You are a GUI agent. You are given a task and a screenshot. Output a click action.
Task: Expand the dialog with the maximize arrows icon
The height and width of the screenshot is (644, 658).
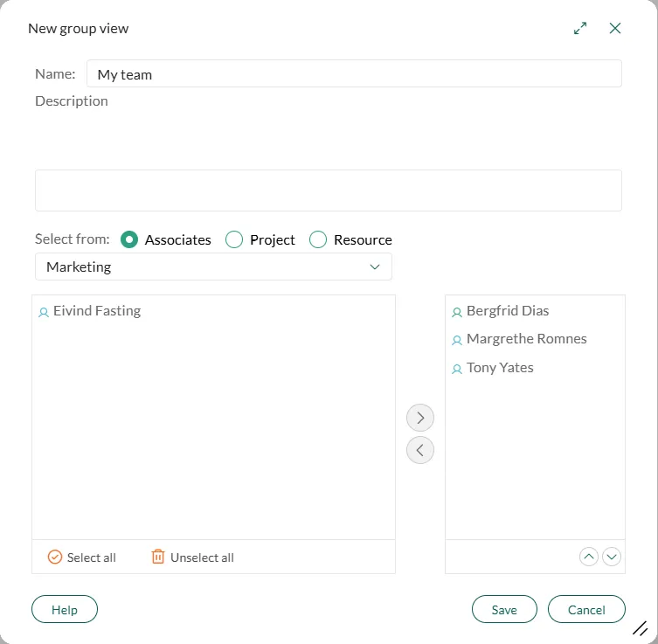pyautogui.click(x=580, y=29)
